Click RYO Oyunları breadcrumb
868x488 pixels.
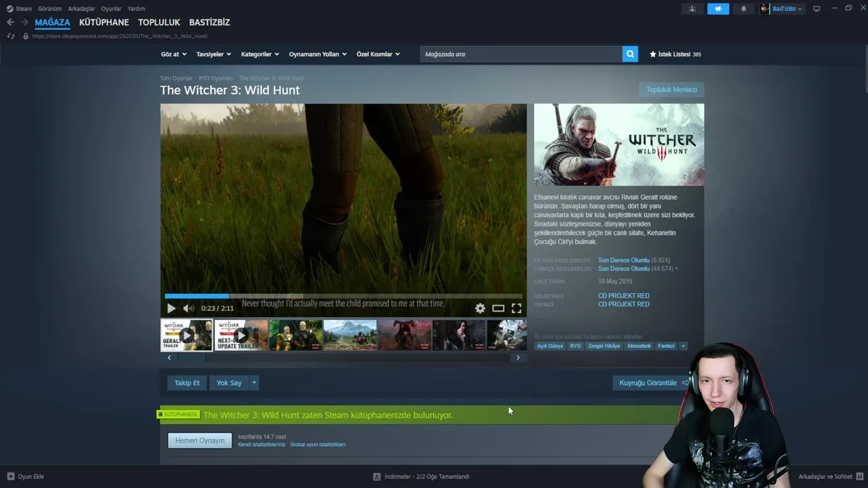coord(216,79)
